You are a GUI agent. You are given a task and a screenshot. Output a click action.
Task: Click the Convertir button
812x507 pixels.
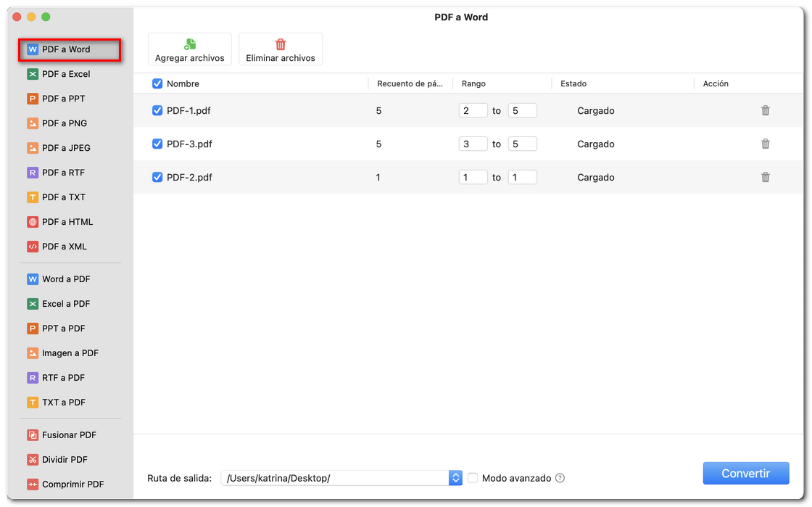pyautogui.click(x=745, y=474)
